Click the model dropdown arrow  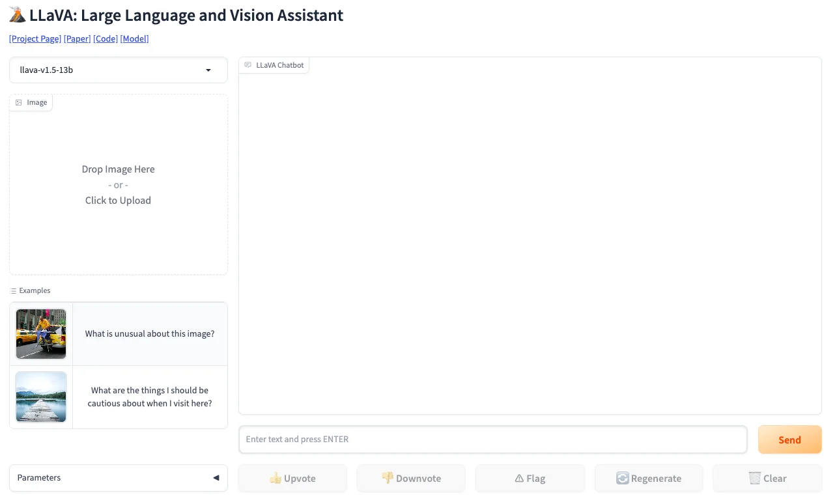coord(208,70)
